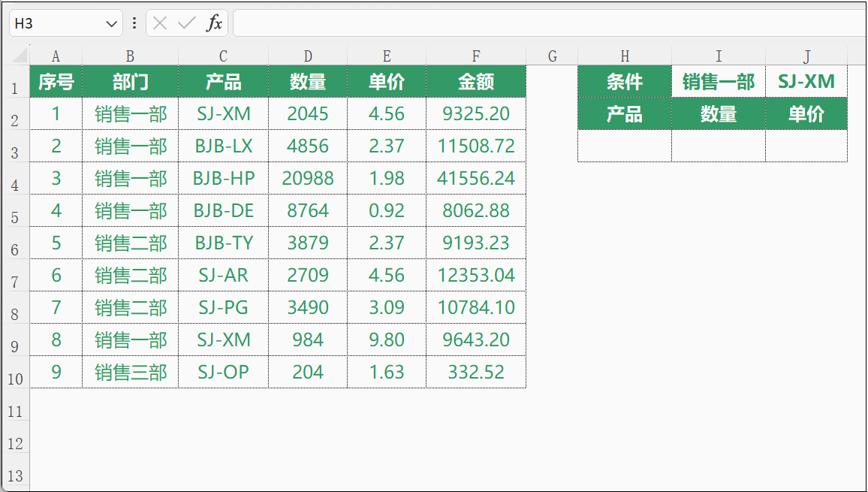Select column G header
The image size is (868, 492).
coord(552,56)
